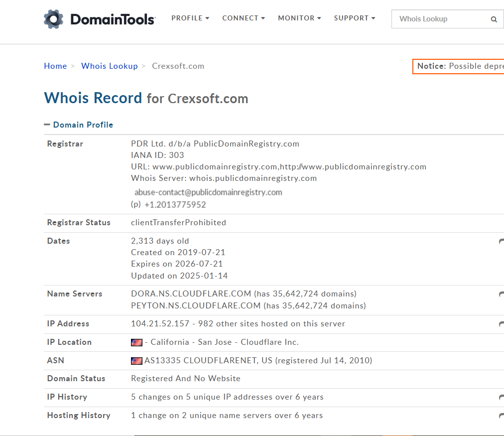504x436 pixels.
Task: Click the magnifying glass search icon
Action: (494, 19)
